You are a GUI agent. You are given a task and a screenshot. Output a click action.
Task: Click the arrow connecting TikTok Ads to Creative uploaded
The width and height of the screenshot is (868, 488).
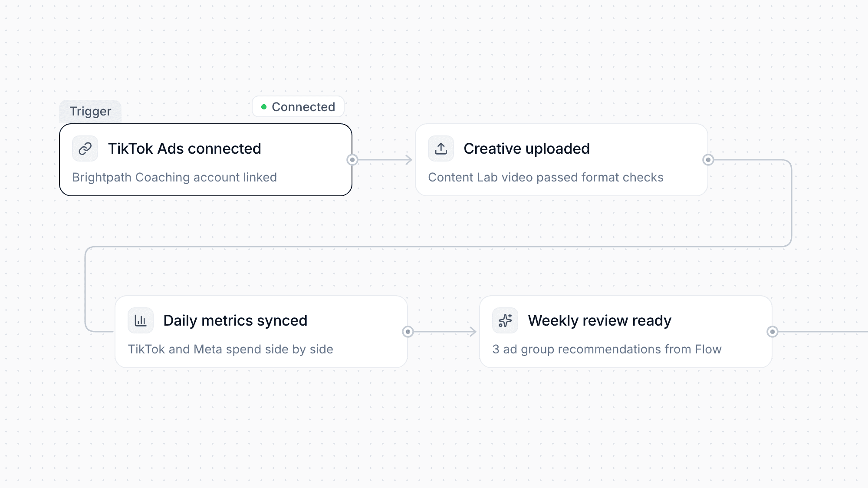tap(385, 160)
